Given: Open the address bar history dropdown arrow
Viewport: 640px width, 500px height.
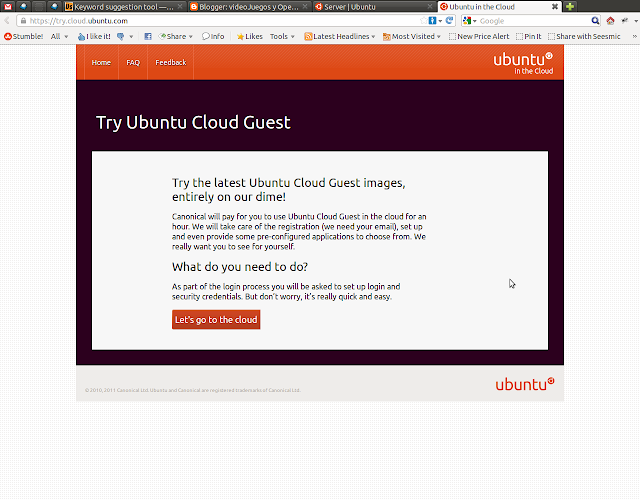Looking at the screenshot, I should pos(440,21).
